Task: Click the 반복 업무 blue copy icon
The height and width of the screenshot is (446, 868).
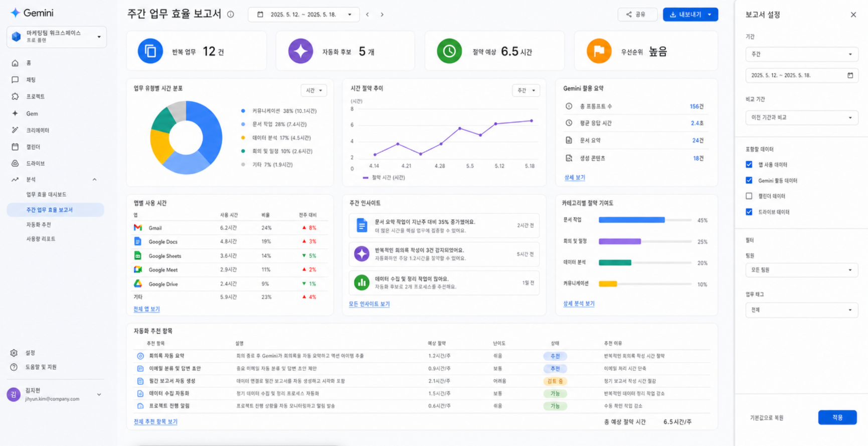Action: coord(150,51)
